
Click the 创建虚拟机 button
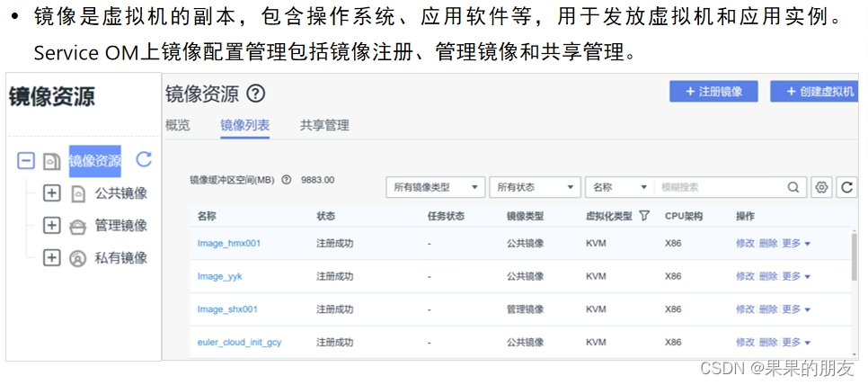click(x=814, y=92)
